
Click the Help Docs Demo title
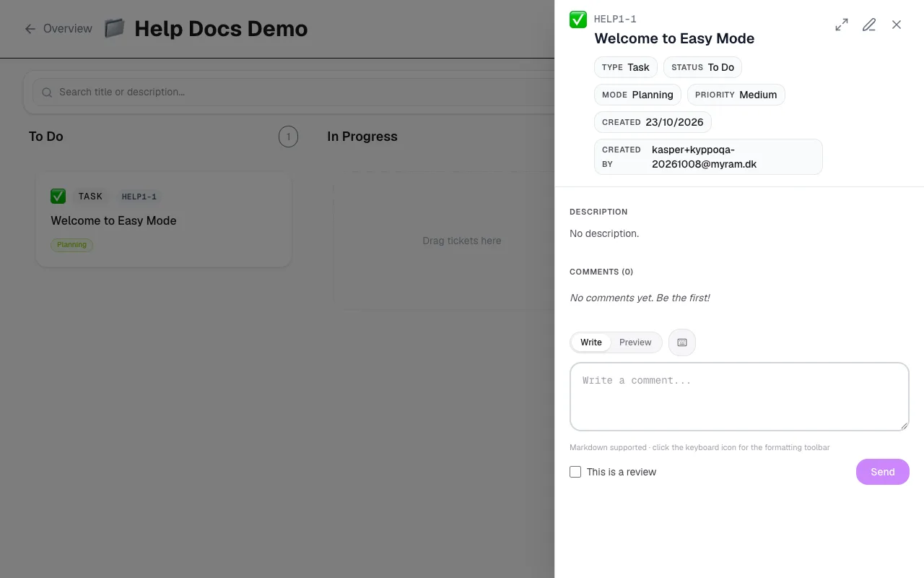[x=221, y=29]
